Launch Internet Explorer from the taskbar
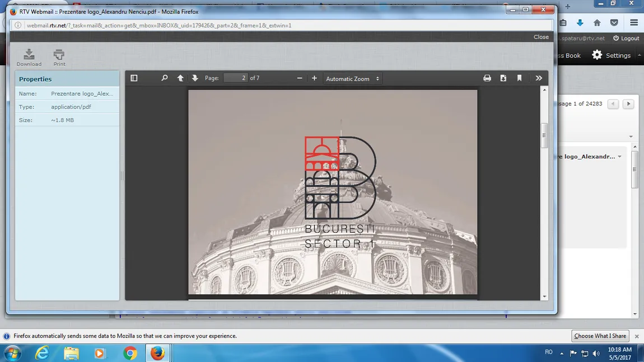The height and width of the screenshot is (362, 644). pos(42,353)
